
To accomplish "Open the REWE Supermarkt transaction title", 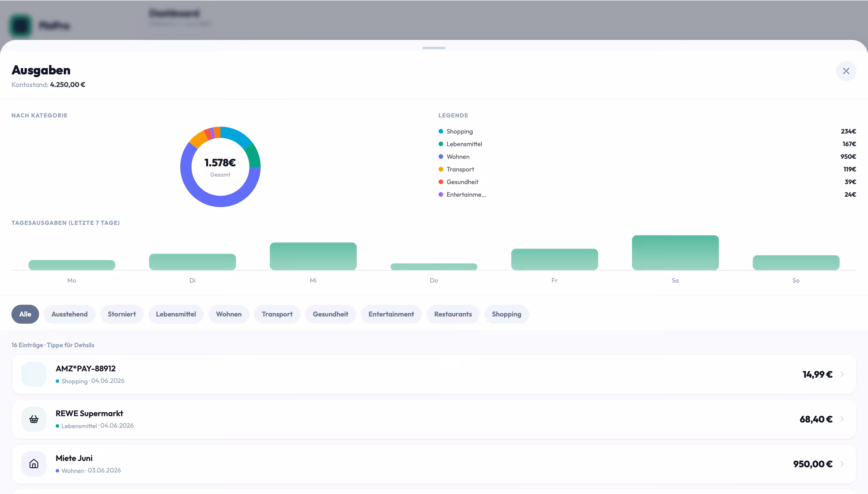I will (x=89, y=413).
